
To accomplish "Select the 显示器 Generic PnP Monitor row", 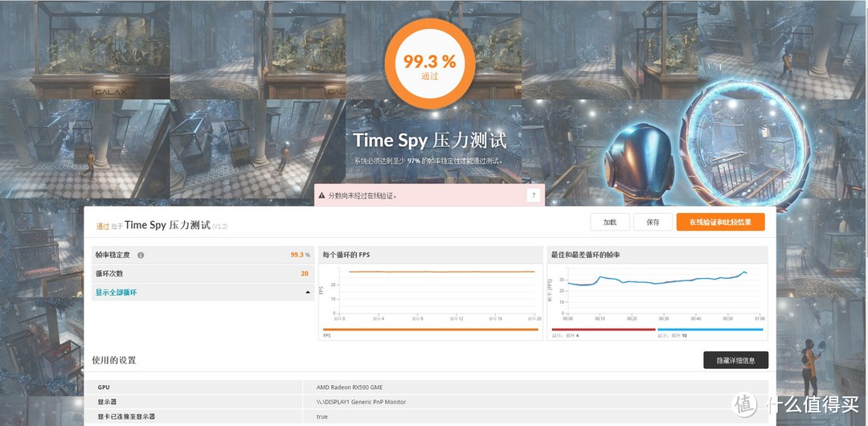I will 429,402.
